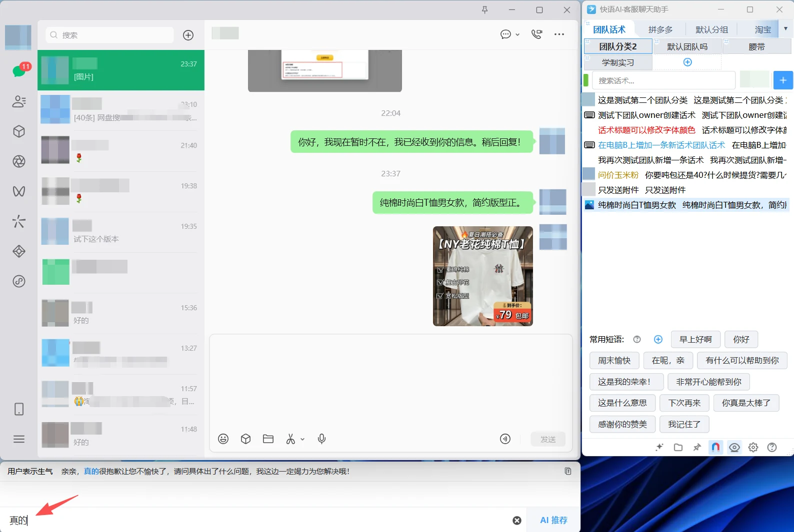Toggle the eye visibility icon in the assistant footer
Viewport: 794px width, 532px height.
[734, 447]
